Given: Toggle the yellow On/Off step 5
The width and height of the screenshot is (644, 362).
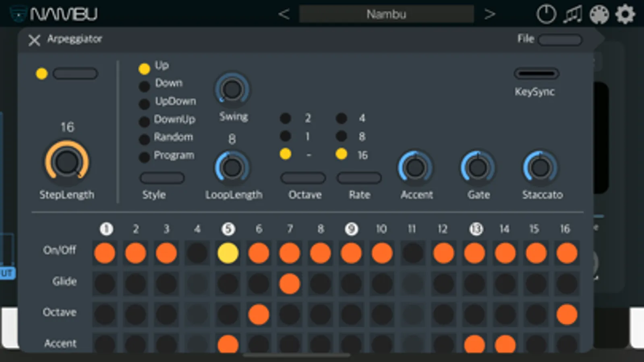Looking at the screenshot, I should click(228, 253).
